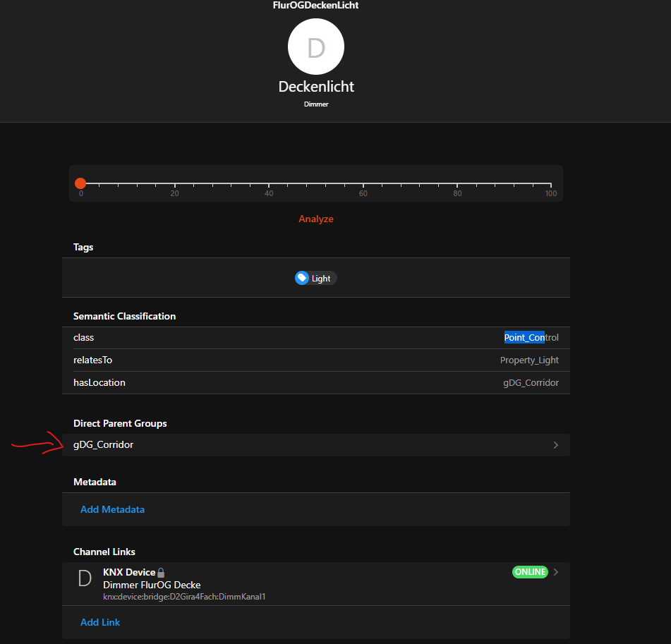Click the highlighted Point_Control class value
Viewport: 671px width, 644px height.
(531, 338)
